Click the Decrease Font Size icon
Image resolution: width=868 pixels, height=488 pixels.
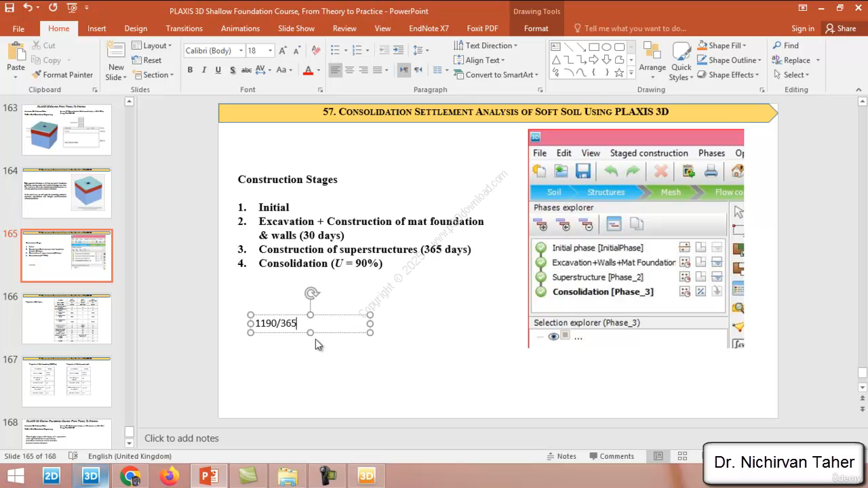click(297, 51)
